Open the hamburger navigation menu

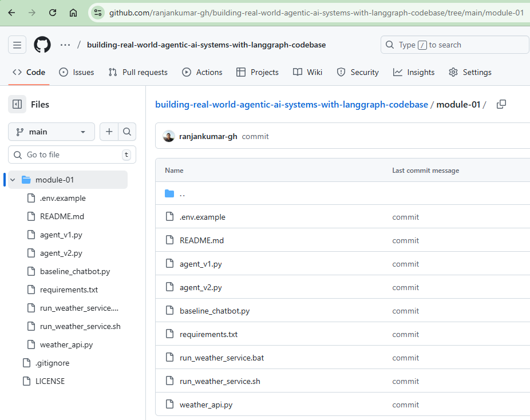pyautogui.click(x=17, y=45)
